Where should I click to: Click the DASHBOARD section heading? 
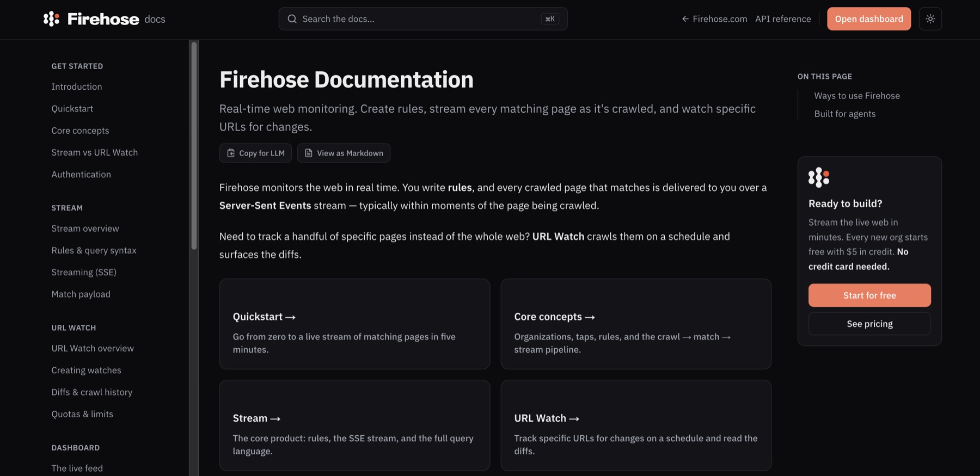click(76, 448)
